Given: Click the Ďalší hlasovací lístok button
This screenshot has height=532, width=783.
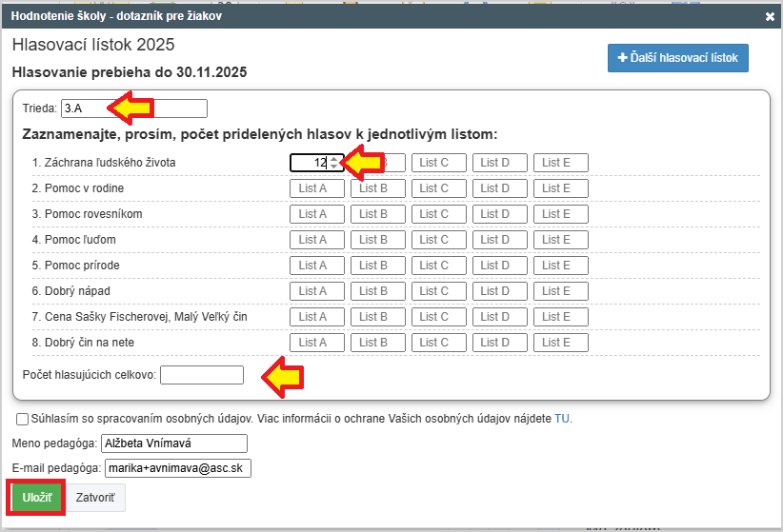Looking at the screenshot, I should point(678,58).
